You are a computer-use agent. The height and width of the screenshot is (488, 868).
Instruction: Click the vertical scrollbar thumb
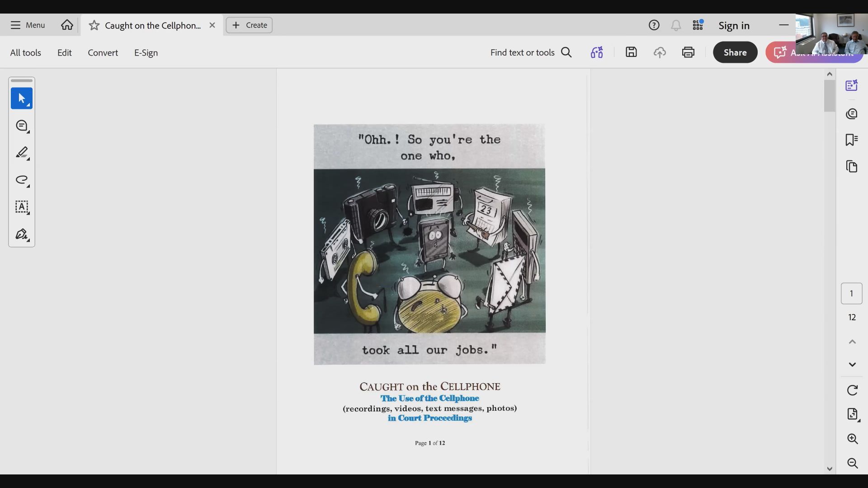point(830,96)
